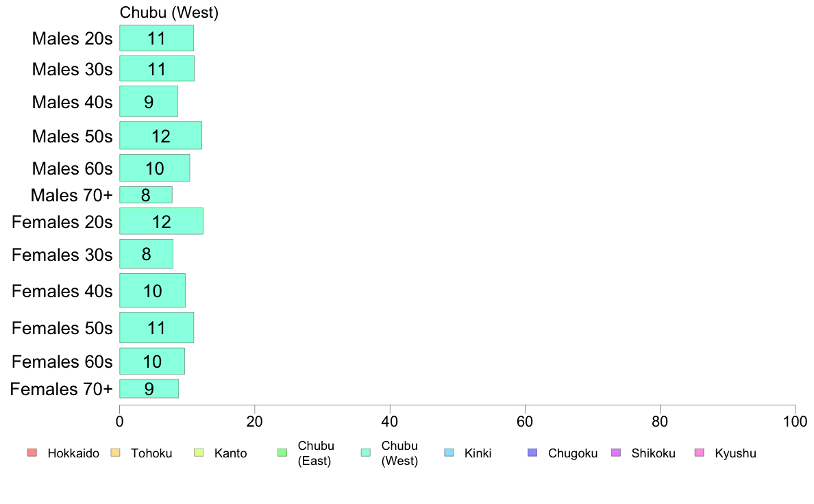The image size is (814, 504).
Task: Click the Hokkaido red legend swatch
Action: (32, 453)
